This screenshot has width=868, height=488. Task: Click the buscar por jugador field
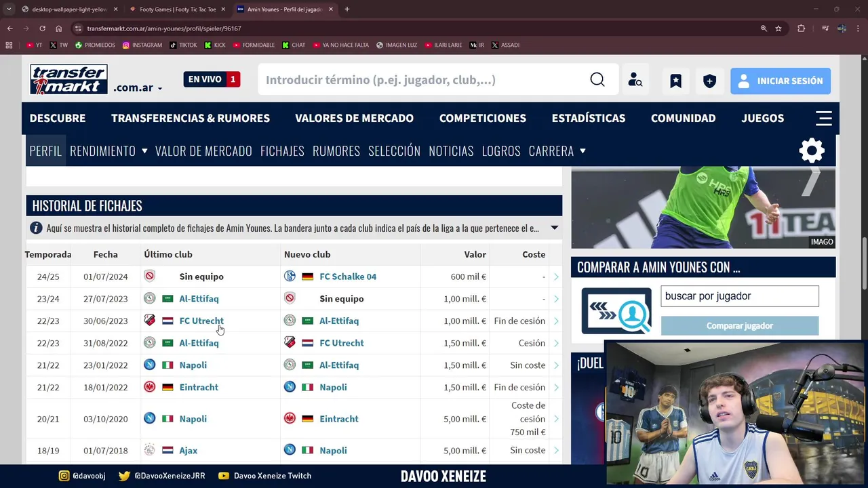point(740,296)
